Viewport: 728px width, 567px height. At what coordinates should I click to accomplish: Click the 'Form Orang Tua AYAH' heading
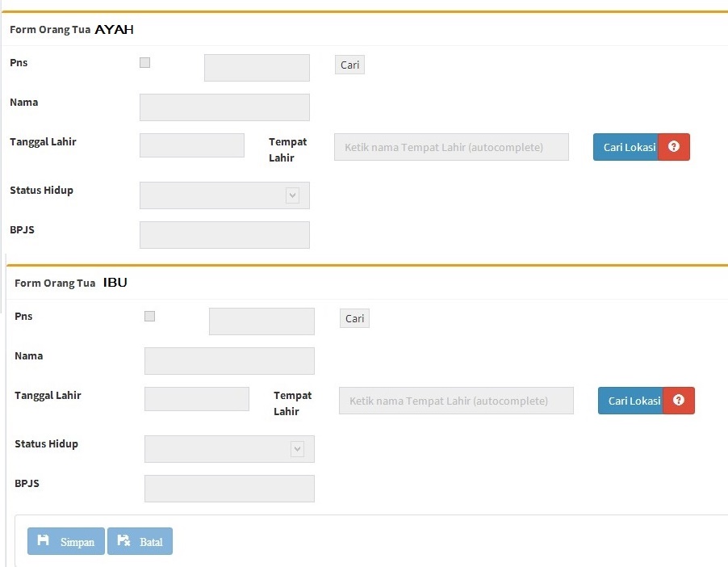72,29
